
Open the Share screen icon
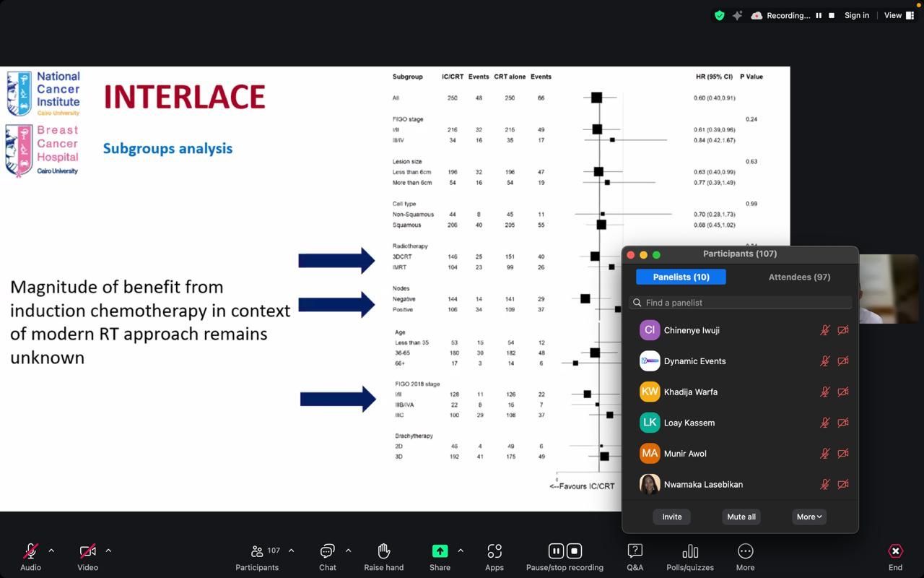coord(440,551)
